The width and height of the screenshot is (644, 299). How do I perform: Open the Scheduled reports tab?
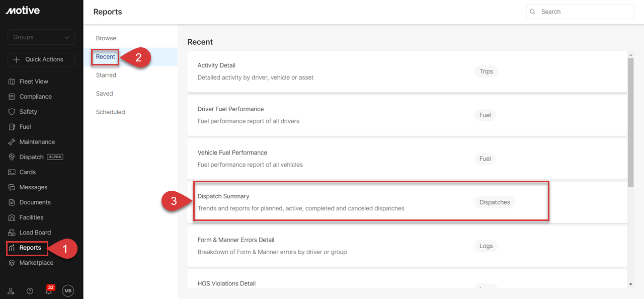coord(110,112)
